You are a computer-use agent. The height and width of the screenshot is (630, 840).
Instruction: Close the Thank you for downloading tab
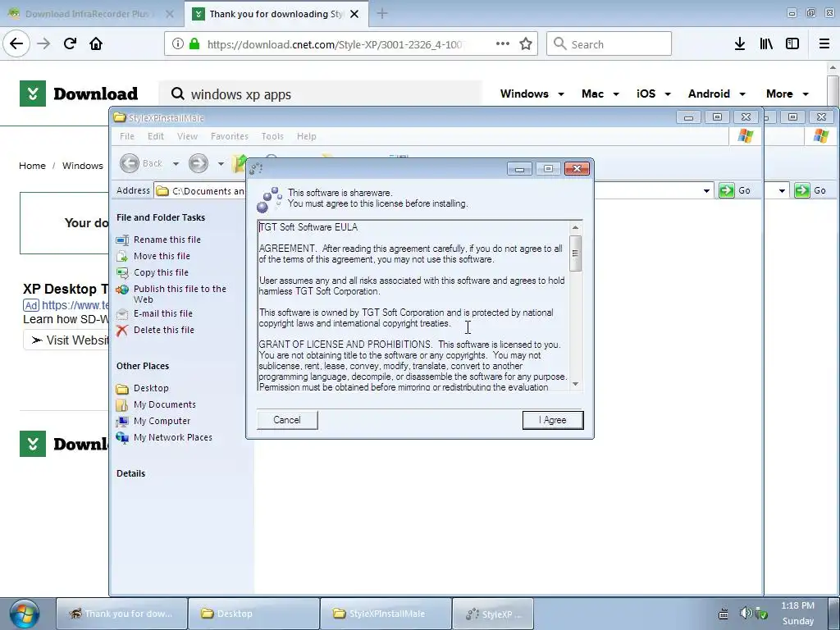pyautogui.click(x=354, y=14)
